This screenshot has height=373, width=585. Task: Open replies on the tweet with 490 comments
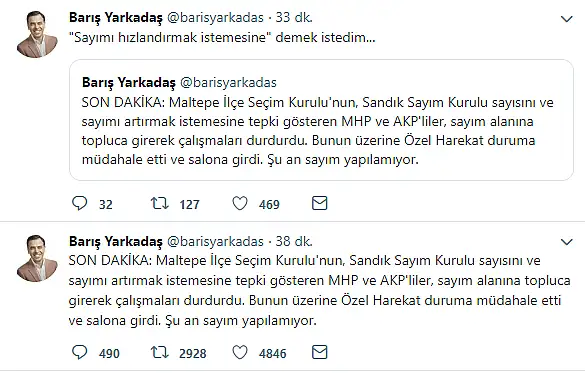click(x=79, y=352)
